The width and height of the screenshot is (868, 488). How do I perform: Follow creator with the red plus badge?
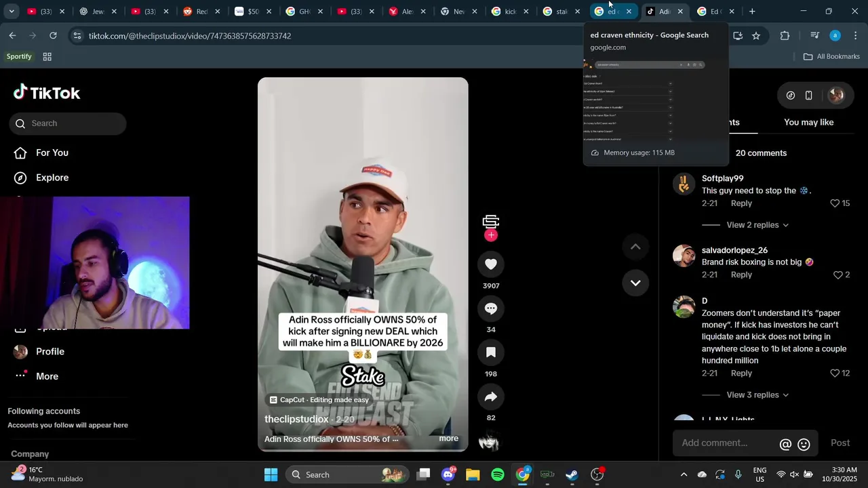click(x=491, y=235)
